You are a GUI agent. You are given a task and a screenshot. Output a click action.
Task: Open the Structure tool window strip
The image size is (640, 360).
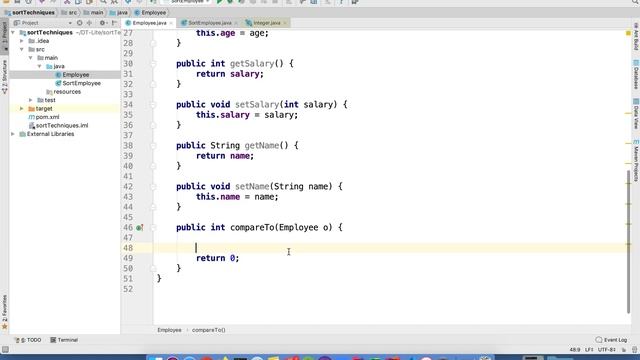(4, 77)
